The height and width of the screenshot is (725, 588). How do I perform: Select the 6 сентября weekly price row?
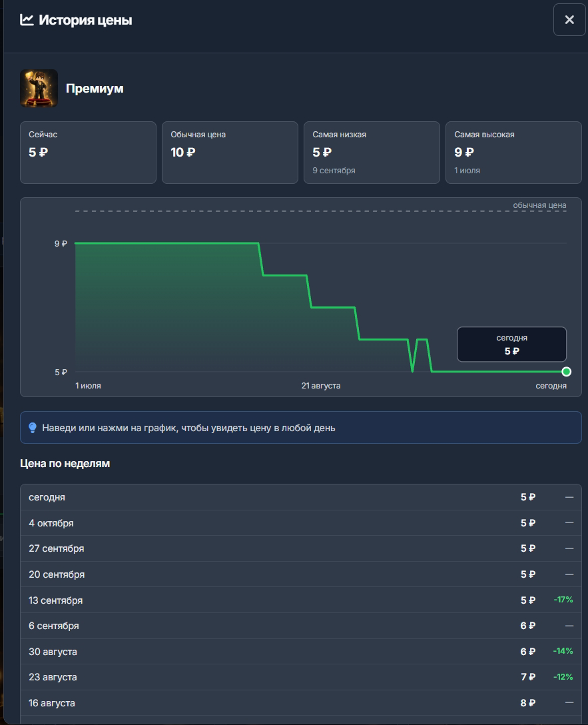click(301, 626)
